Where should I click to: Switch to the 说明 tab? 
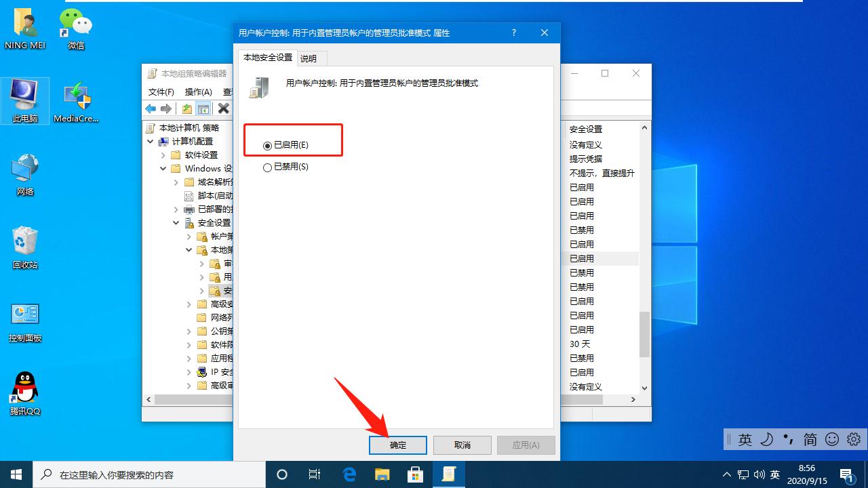pyautogui.click(x=309, y=58)
